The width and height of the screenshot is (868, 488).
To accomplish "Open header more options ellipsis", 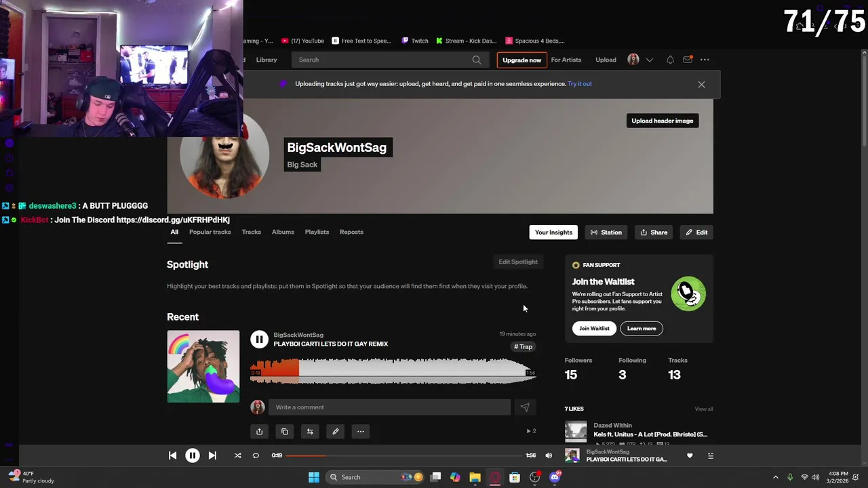I will pos(705,60).
